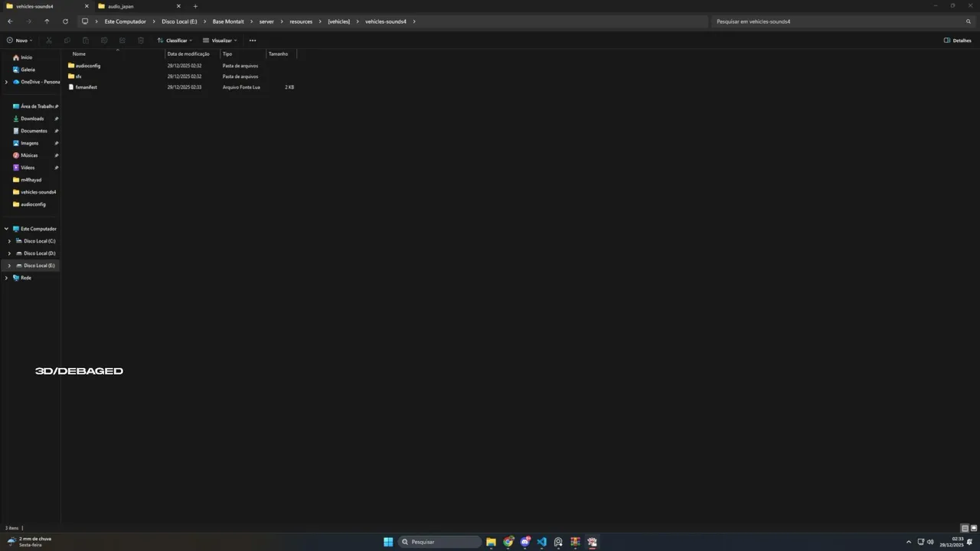Screen dimensions: 980x551
Task: Click the PC icon in address bar
Action: click(85, 21)
